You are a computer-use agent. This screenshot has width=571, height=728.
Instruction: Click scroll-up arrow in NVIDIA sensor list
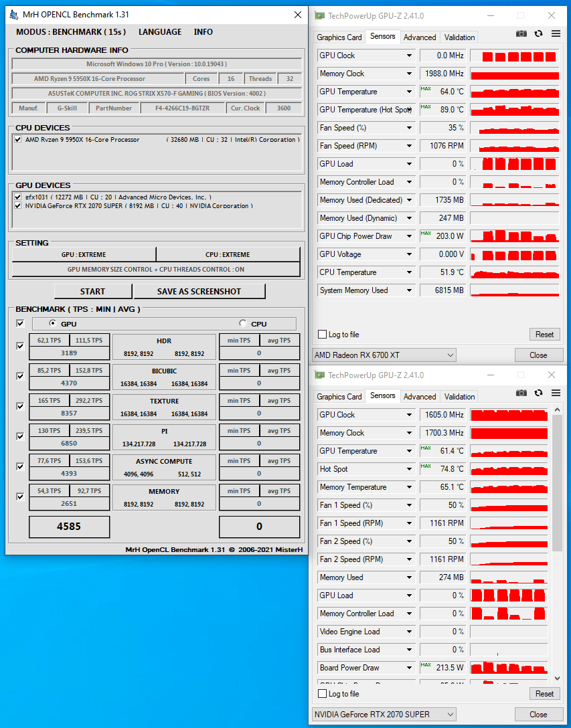click(x=558, y=409)
